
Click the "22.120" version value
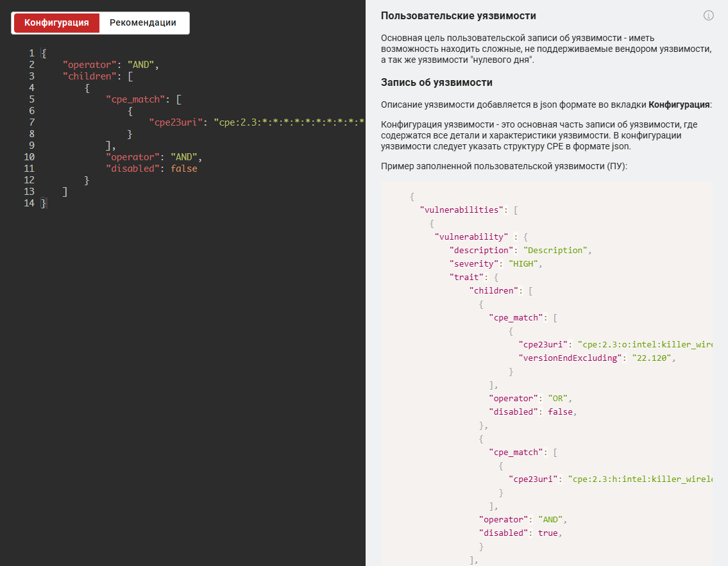pos(652,358)
